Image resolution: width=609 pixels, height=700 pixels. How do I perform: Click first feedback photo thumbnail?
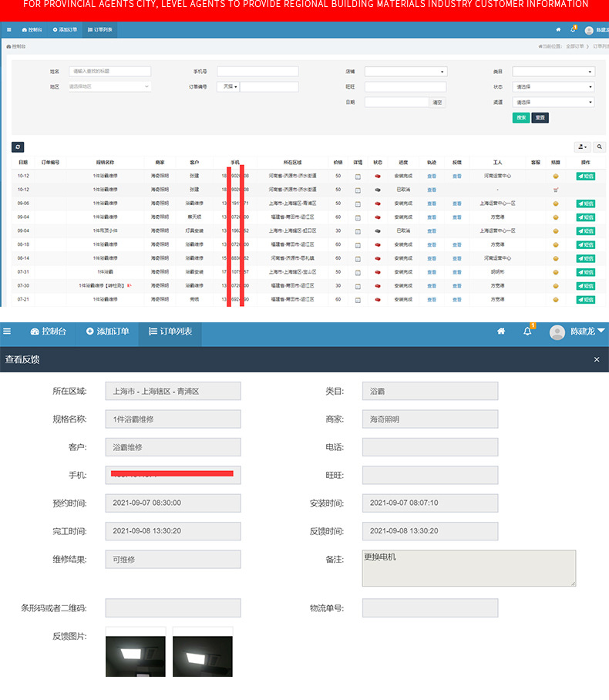pos(135,656)
